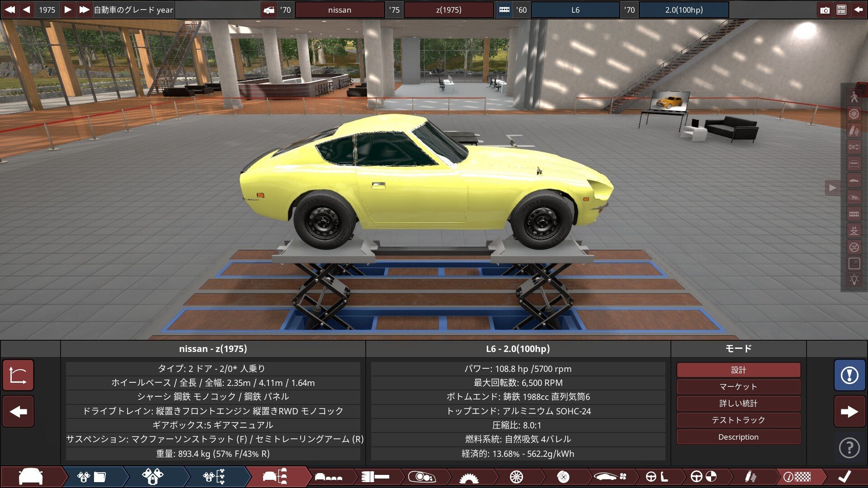Open the paint brush tab
The width and height of the screenshot is (868, 488).
(x=375, y=477)
